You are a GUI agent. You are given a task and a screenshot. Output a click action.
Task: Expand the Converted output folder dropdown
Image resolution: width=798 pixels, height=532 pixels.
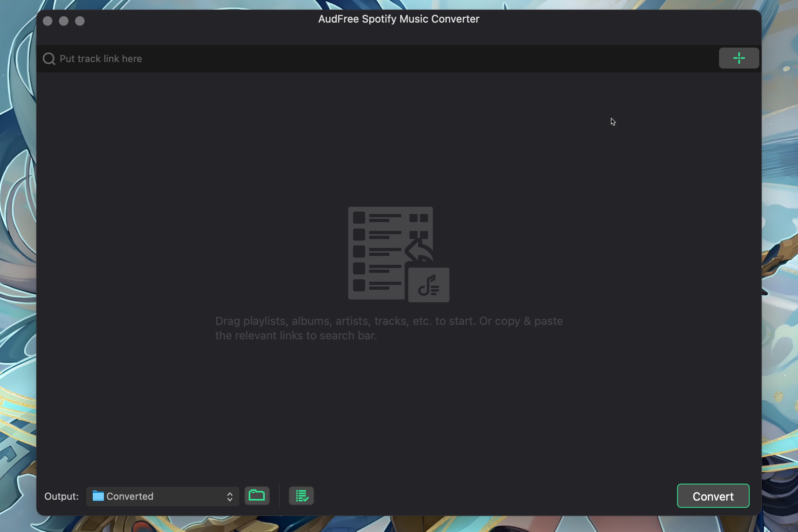[163, 496]
